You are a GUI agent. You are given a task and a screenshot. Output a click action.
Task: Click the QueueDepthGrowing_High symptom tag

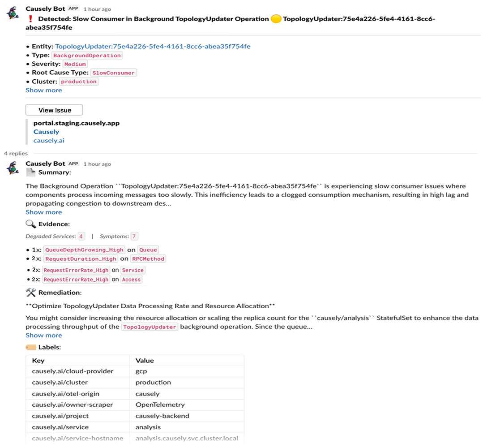(x=85, y=250)
